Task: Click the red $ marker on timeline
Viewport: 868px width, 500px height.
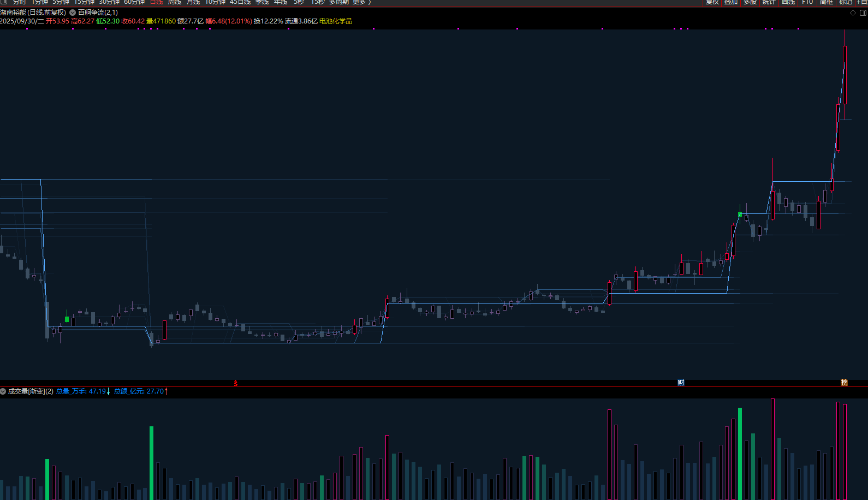Action: coord(236,383)
